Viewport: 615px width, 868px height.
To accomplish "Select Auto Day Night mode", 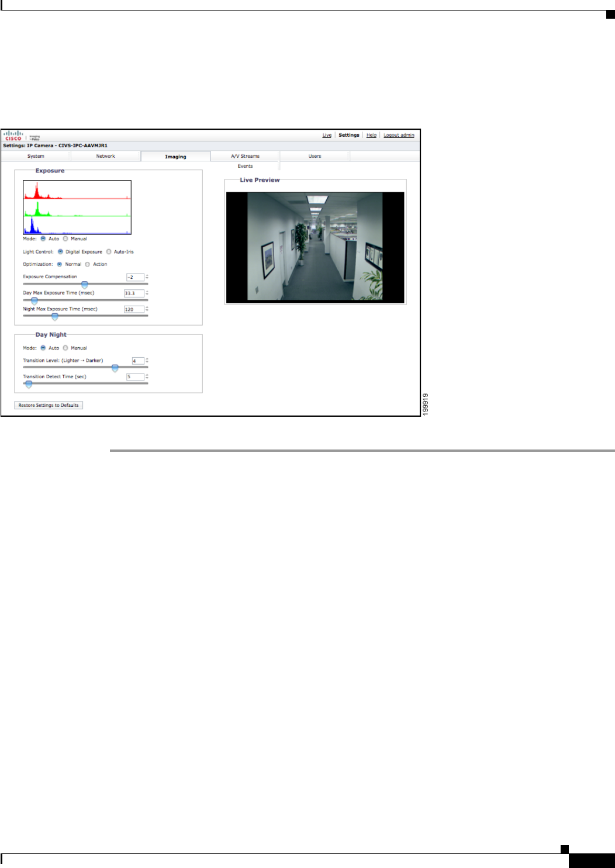I will tap(43, 348).
